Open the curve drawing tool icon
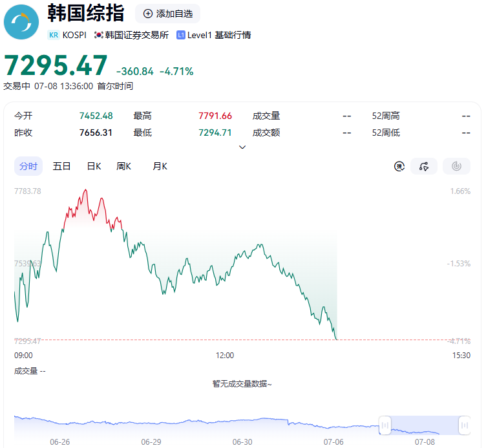This screenshot has height=448, width=486. point(424,167)
